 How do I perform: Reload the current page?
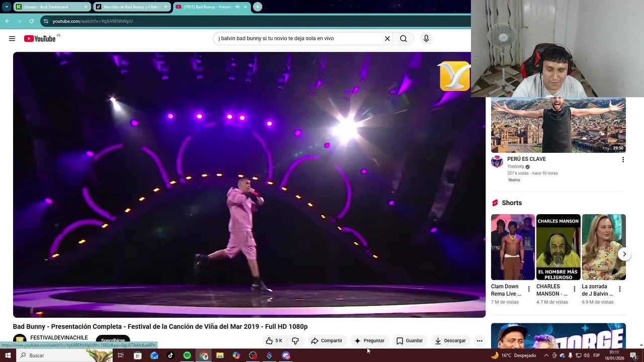pos(31,21)
